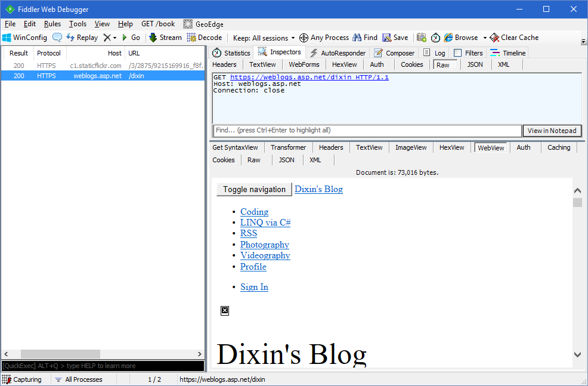The width and height of the screenshot is (588, 386).
Task: Select the Transformer tab
Action: pos(289,147)
